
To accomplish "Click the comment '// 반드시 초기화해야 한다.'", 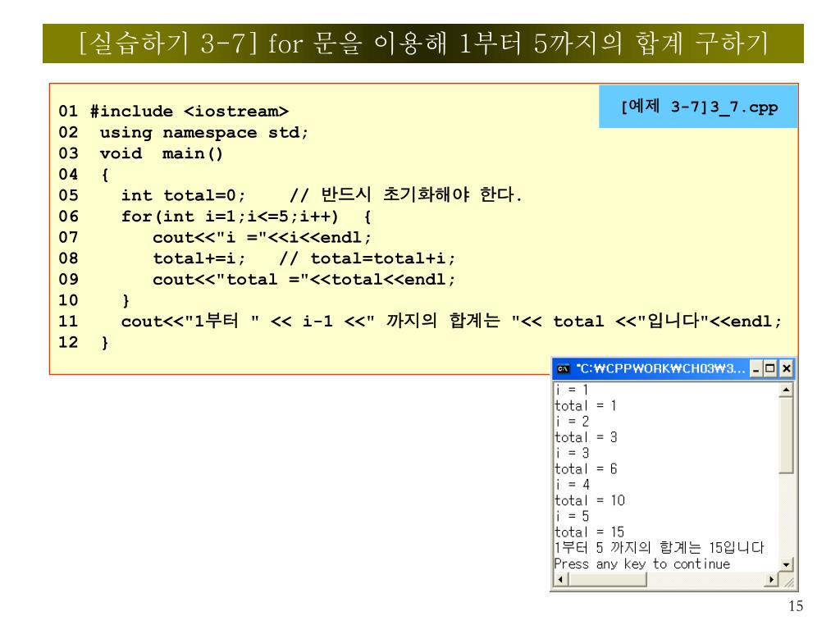I will point(405,194).
